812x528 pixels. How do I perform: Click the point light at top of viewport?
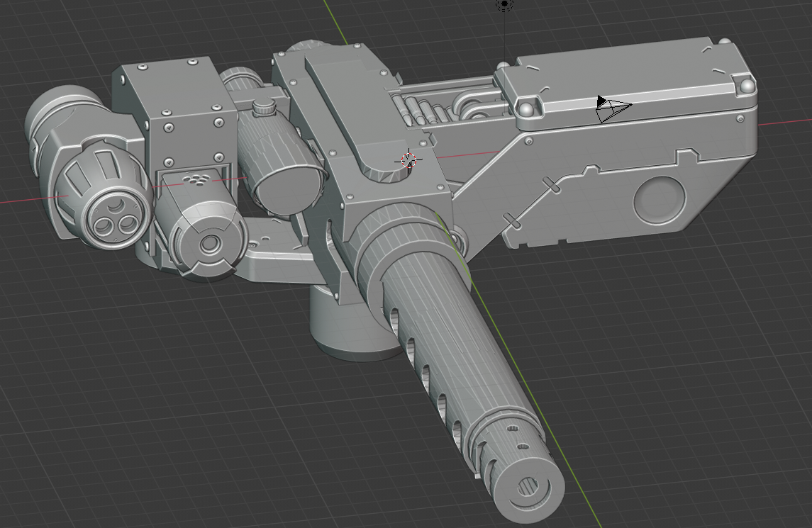(x=504, y=4)
